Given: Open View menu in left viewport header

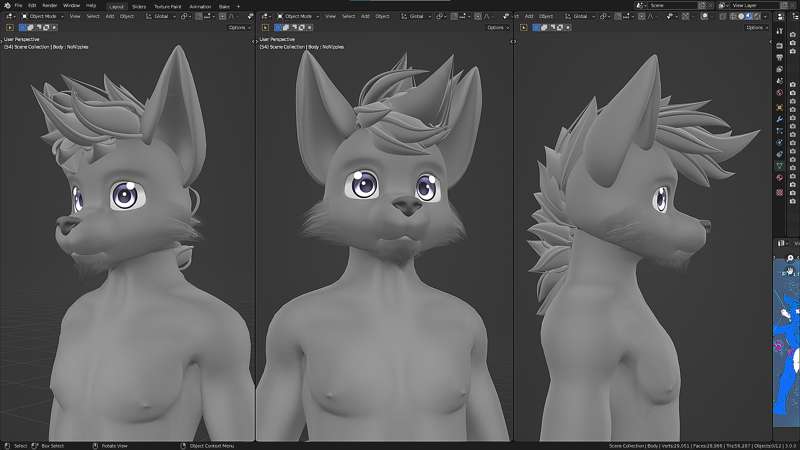Looking at the screenshot, I should (x=75, y=16).
